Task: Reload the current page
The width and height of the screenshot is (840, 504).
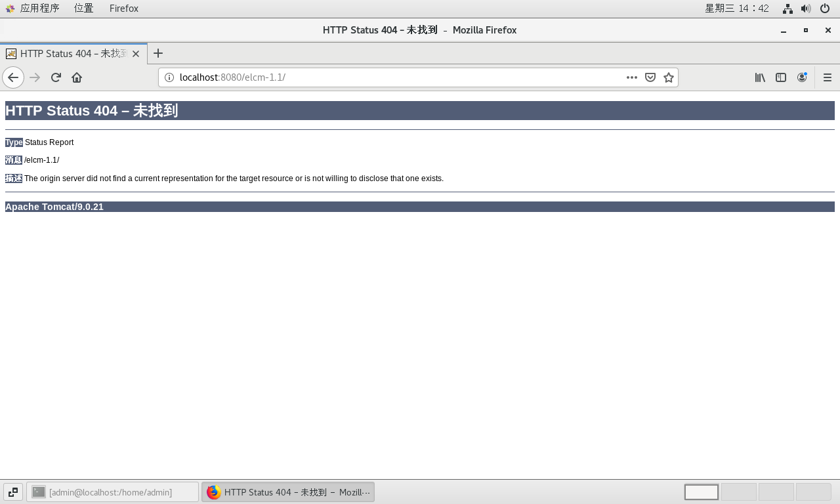Action: [x=56, y=77]
